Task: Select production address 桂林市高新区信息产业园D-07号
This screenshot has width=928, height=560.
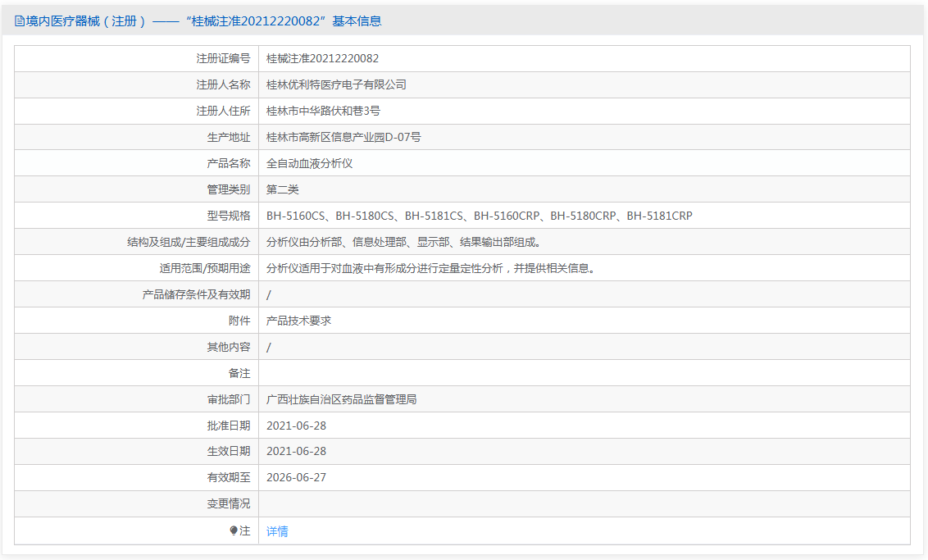Action: pyautogui.click(x=343, y=138)
